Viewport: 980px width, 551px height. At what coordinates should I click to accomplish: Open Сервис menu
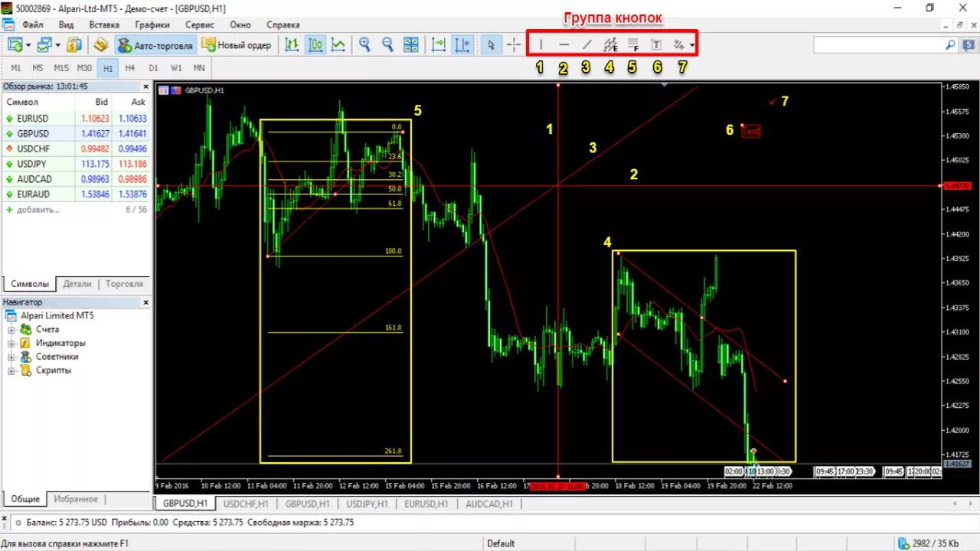(x=200, y=24)
